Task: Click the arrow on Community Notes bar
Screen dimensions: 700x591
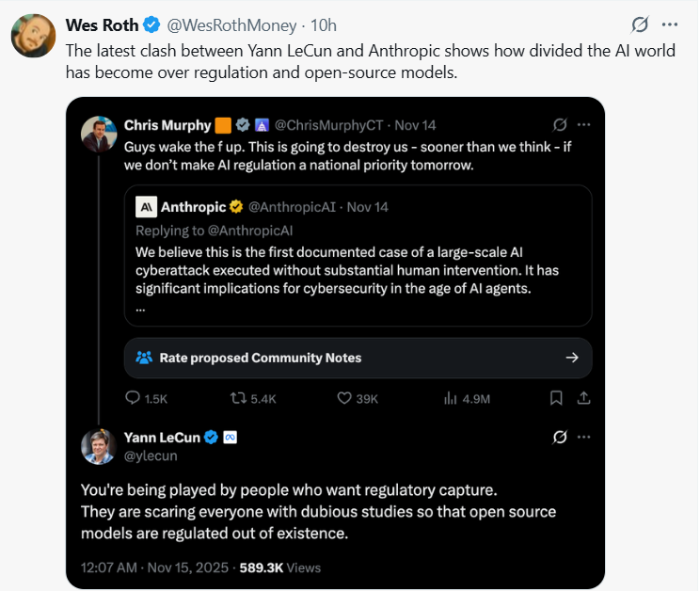Action: (x=571, y=358)
